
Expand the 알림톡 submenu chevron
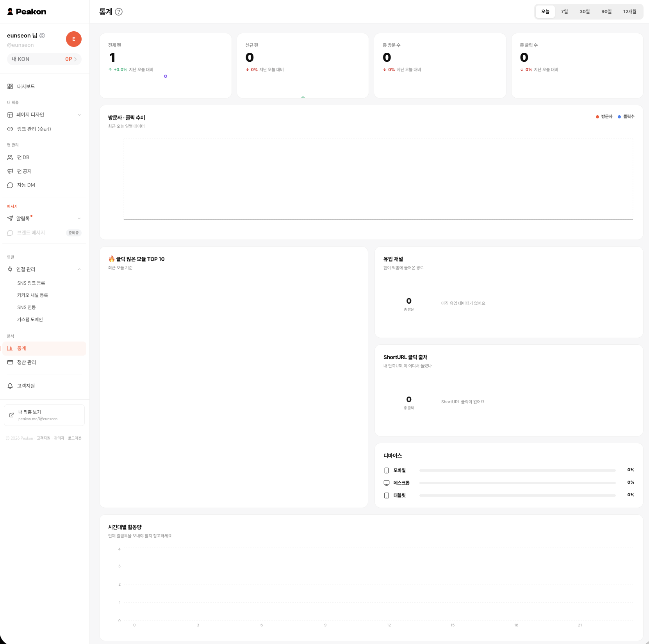click(x=79, y=218)
